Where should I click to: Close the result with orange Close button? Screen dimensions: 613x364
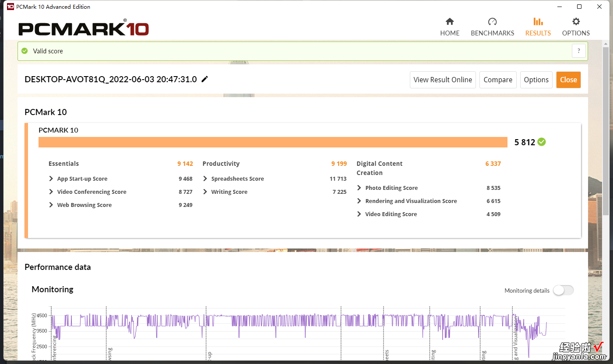568,80
